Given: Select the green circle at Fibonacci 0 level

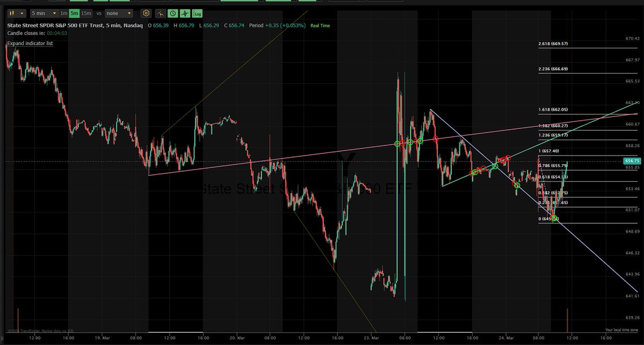Looking at the screenshot, I should [554, 218].
